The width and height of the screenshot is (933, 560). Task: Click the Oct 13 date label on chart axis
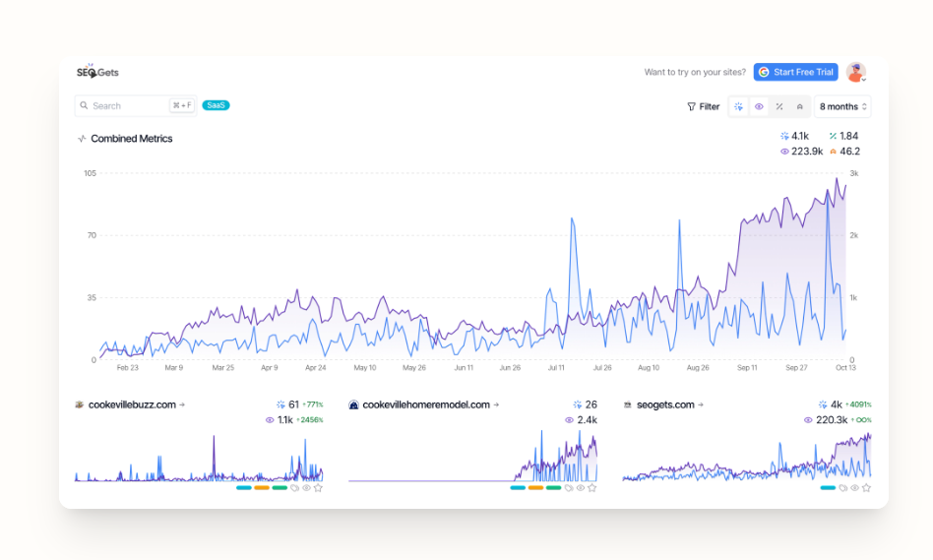(845, 368)
